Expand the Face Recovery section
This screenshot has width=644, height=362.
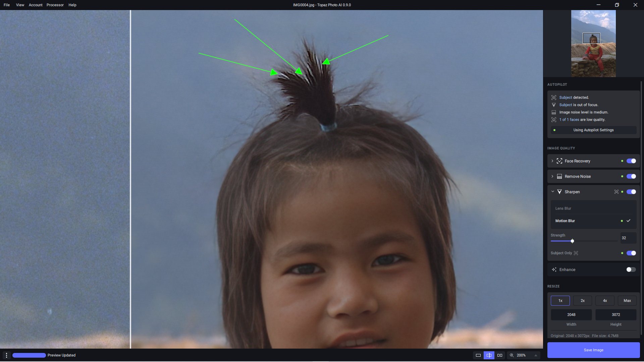(552, 161)
